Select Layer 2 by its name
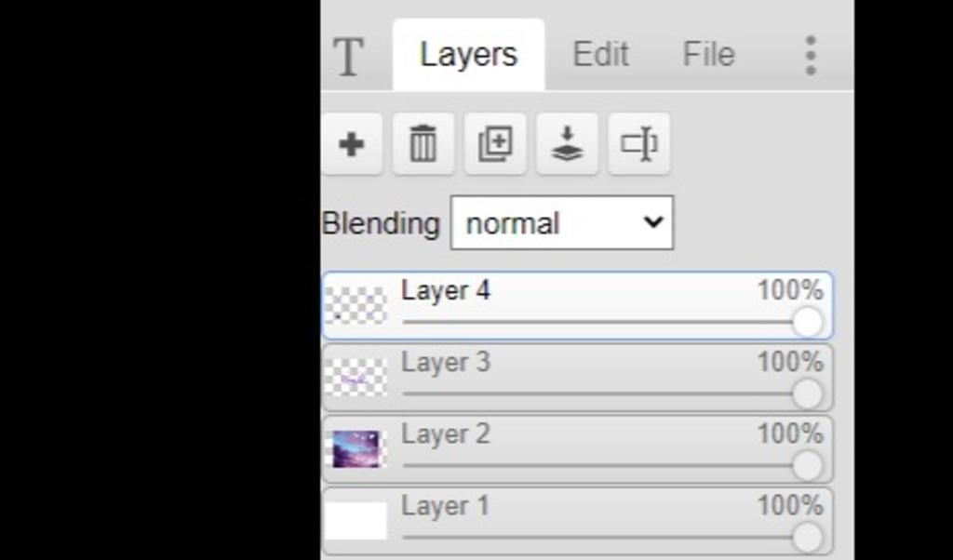953x560 pixels. (446, 433)
